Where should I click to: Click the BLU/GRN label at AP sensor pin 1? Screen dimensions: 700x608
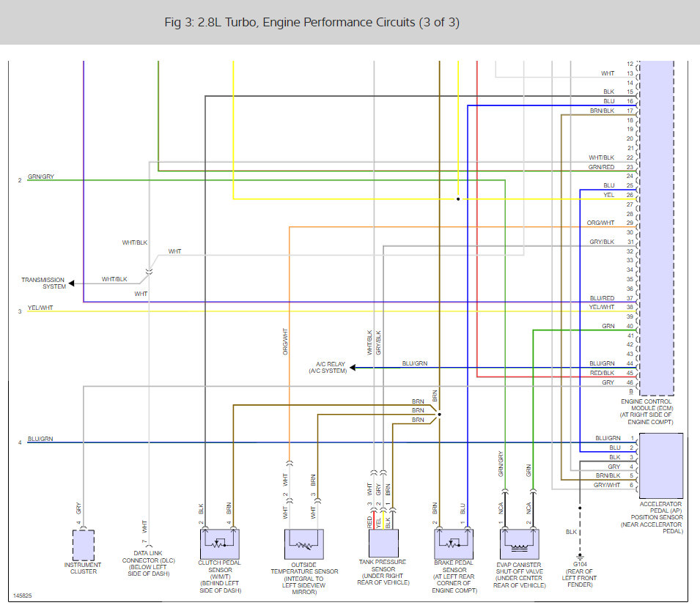click(x=608, y=438)
